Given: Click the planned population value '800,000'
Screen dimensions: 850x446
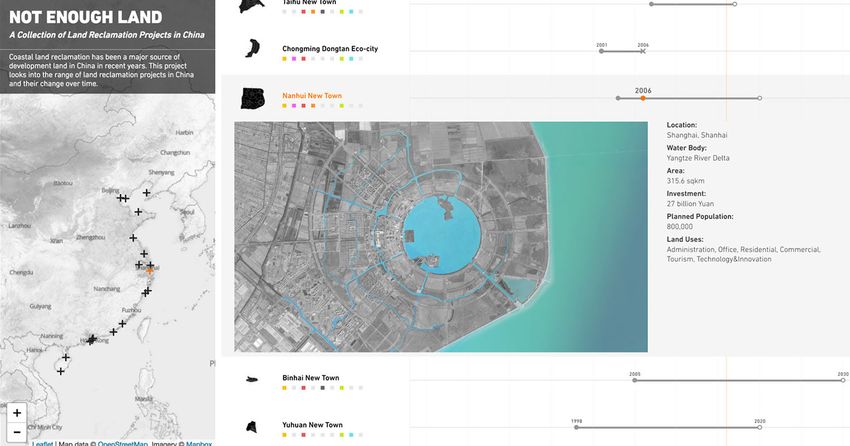Looking at the screenshot, I should click(x=680, y=227).
